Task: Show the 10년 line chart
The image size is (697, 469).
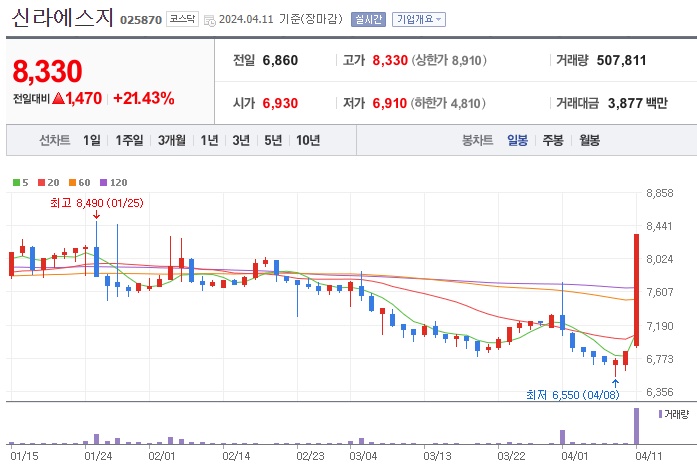Action: point(308,140)
